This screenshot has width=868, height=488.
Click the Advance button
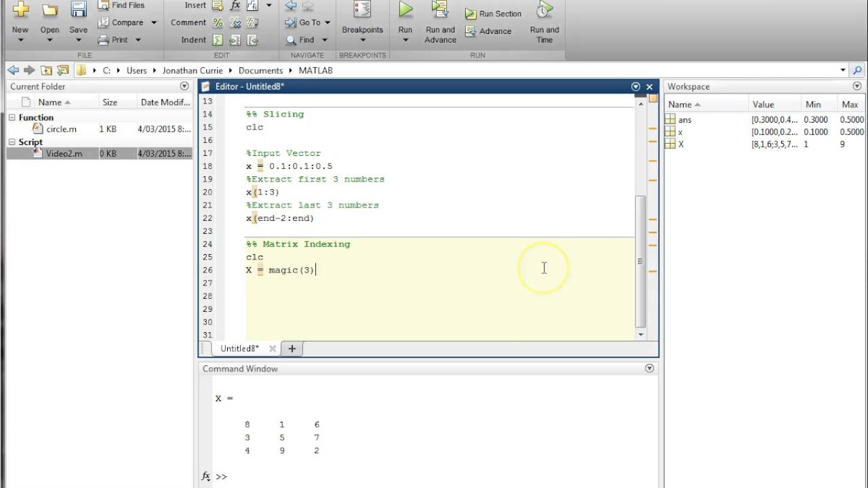coord(488,31)
